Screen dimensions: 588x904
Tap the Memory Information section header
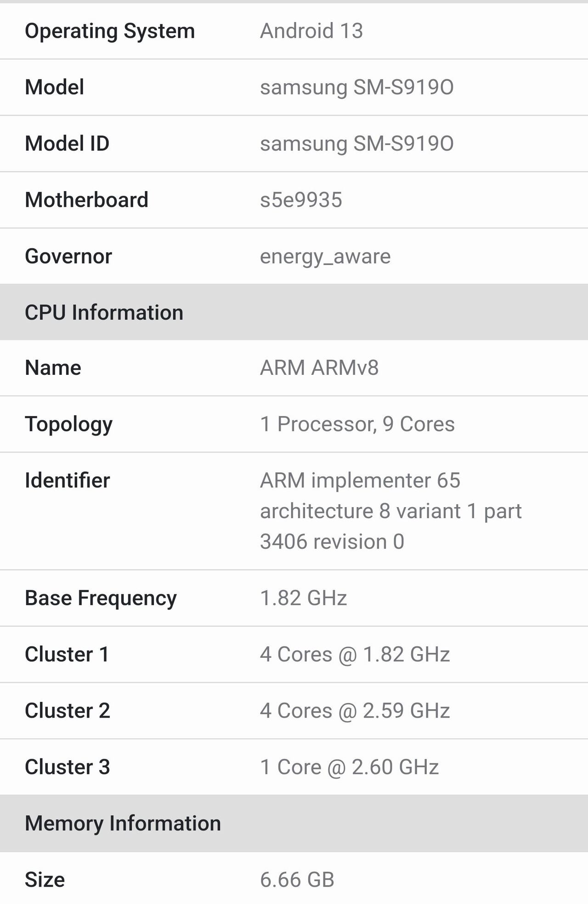[123, 823]
